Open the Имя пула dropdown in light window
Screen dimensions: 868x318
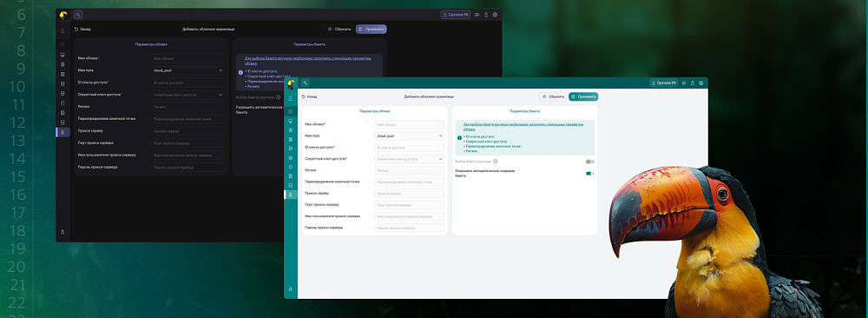[x=409, y=136]
